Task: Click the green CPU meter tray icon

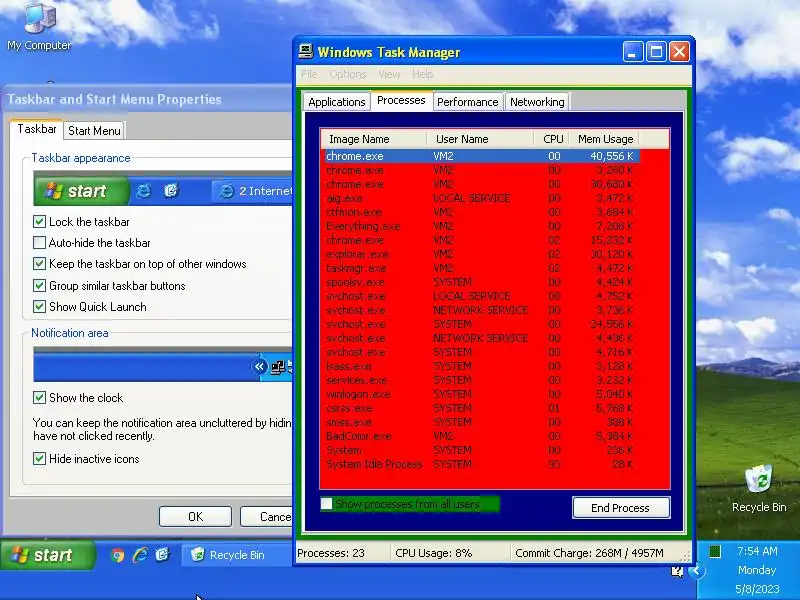Action: pyautogui.click(x=715, y=551)
